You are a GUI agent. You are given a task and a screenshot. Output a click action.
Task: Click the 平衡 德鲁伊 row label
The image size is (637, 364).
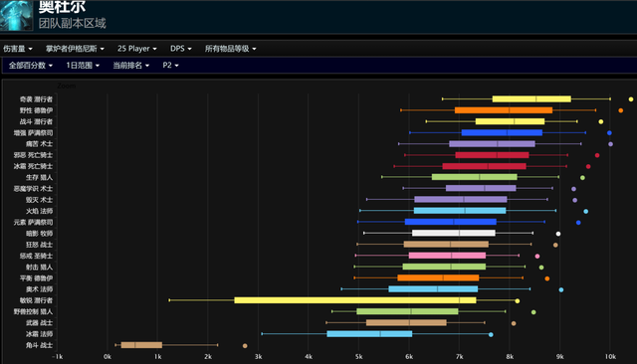(x=36, y=277)
